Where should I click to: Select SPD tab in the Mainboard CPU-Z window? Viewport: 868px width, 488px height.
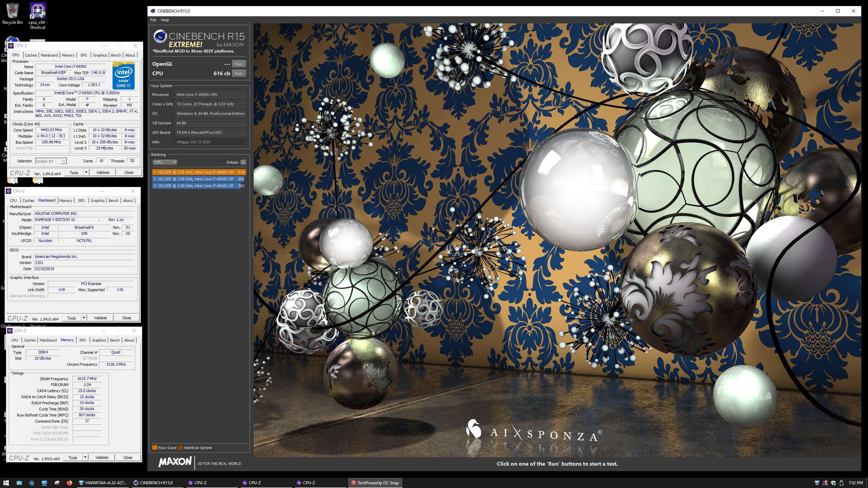tap(81, 201)
